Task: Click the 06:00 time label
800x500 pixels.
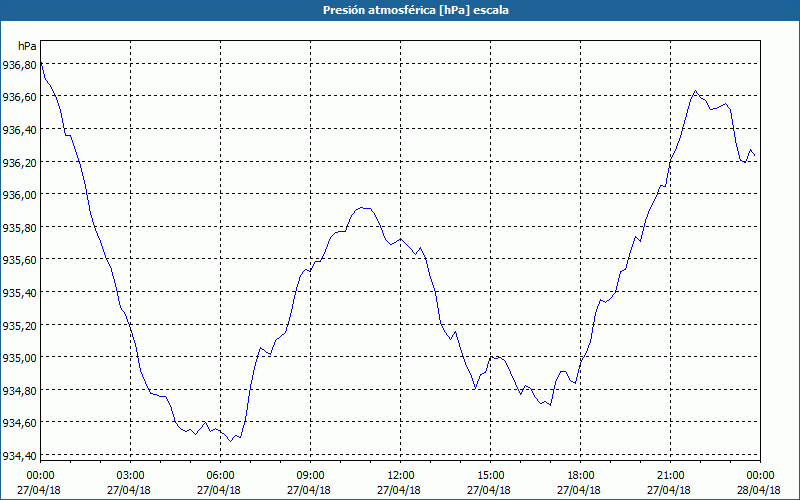Action: pyautogui.click(x=220, y=476)
